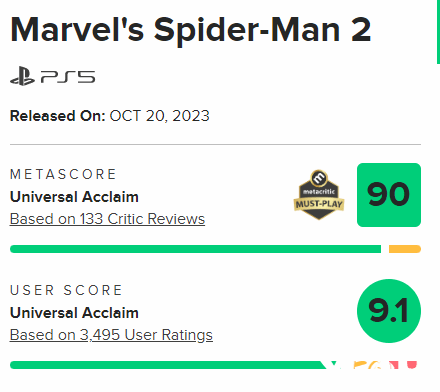Open the Metacritic Must-Play badge
This screenshot has height=392, width=440.
click(319, 195)
